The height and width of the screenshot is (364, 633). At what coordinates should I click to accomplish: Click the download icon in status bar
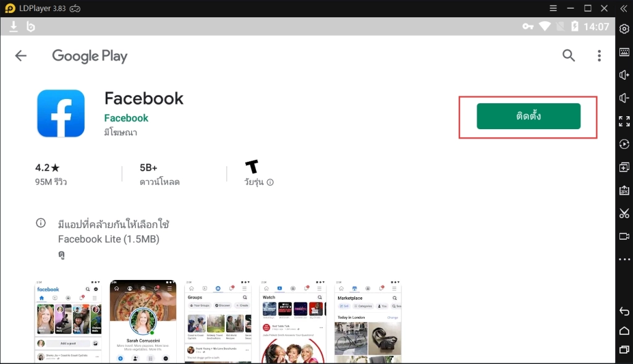click(14, 27)
